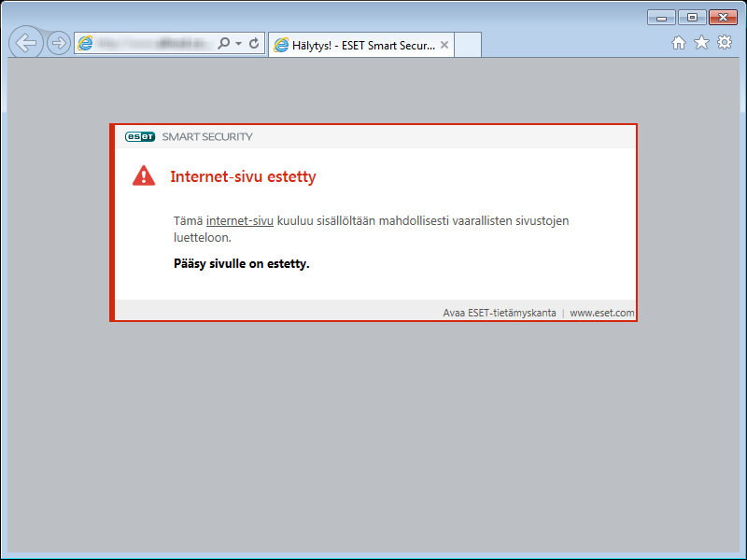Click the Internet Explorer icon in address bar
747x560 pixels.
coord(85,43)
